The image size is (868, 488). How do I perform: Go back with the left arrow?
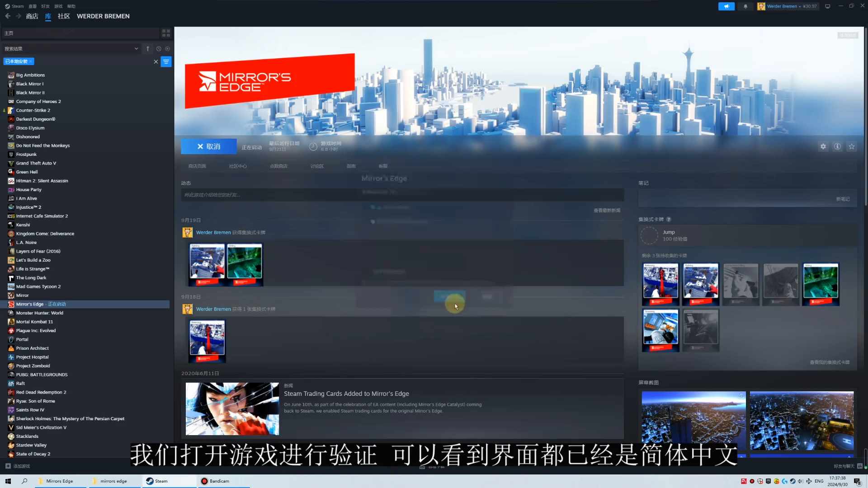(8, 16)
